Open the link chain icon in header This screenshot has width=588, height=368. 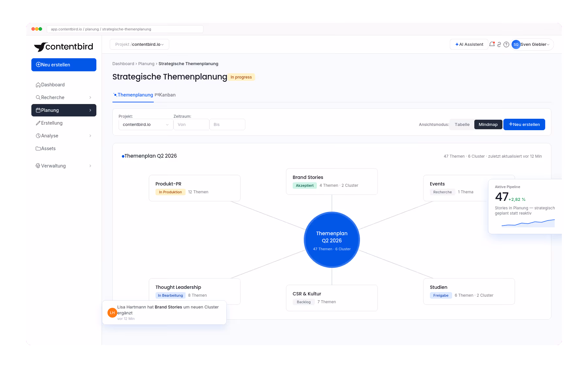point(499,44)
